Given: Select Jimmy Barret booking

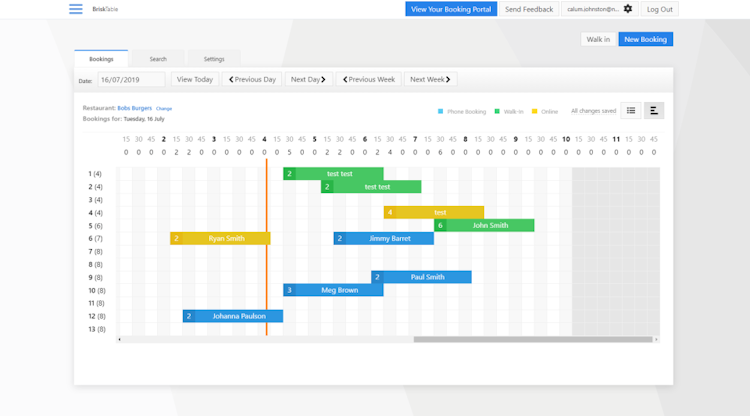Looking at the screenshot, I should coord(384,238).
